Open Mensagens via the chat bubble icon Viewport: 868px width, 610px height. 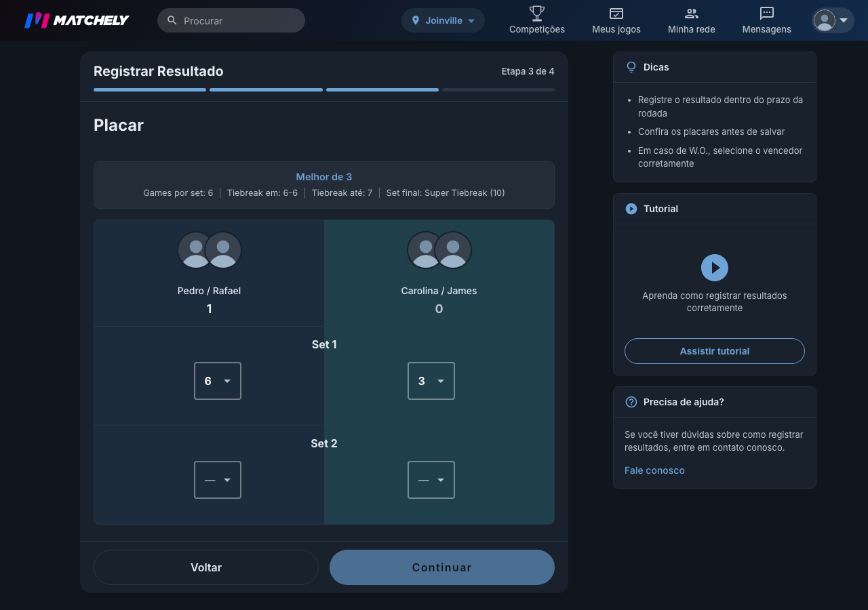pos(767,13)
